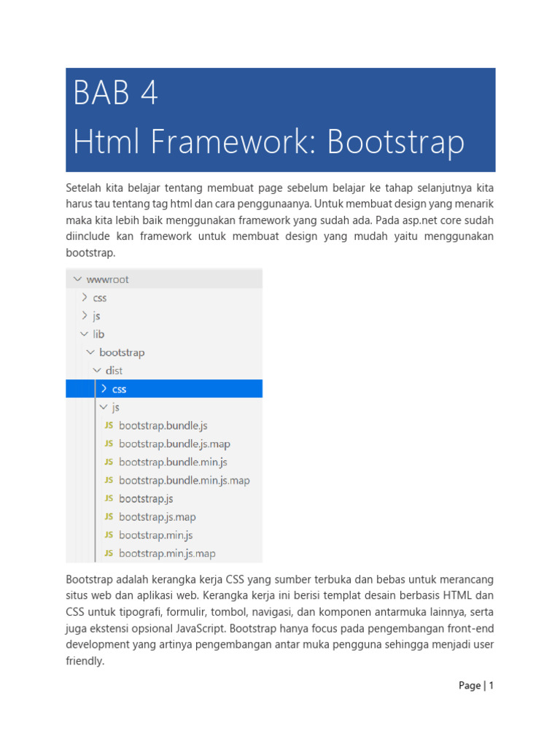Click the Page | 1 footer number
Screen dimensions: 560x747
point(475,685)
